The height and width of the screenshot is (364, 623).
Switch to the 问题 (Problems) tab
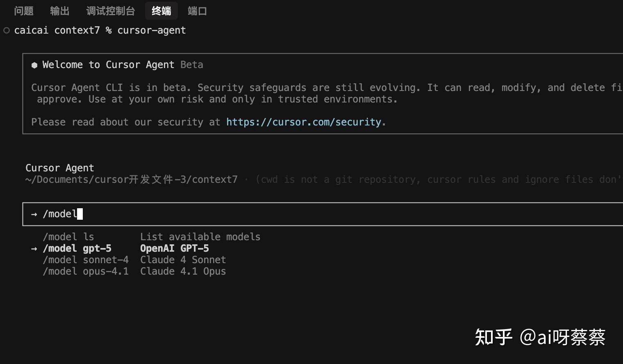23,11
